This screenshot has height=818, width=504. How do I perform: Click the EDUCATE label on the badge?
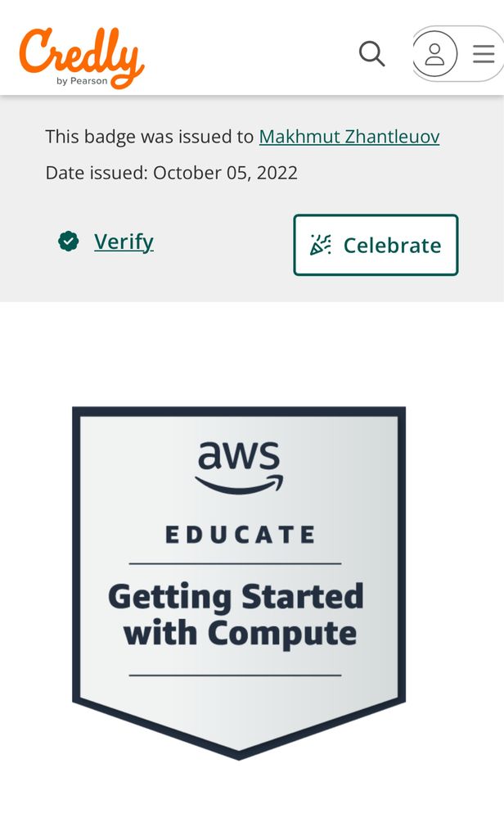[x=241, y=535]
